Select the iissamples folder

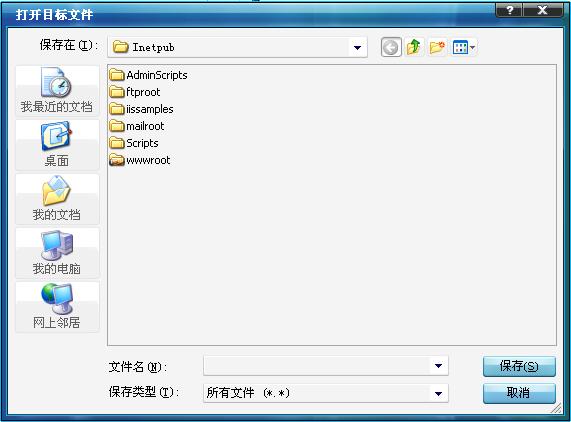[x=141, y=109]
